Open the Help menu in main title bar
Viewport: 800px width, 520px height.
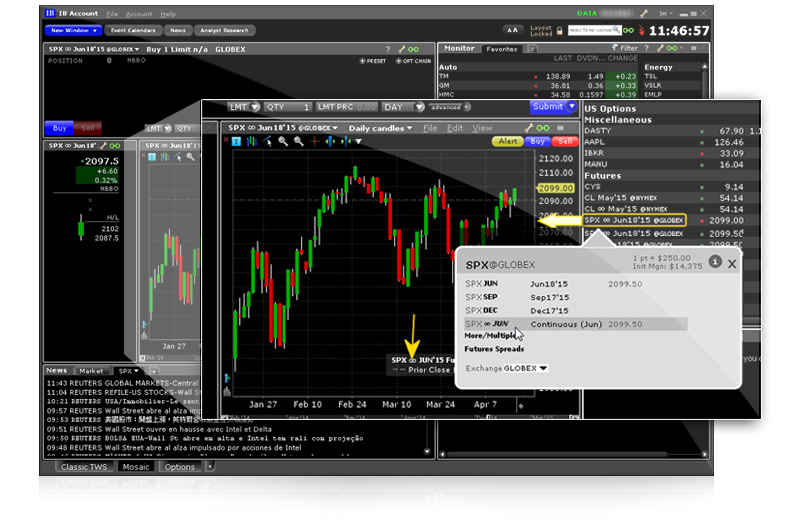pyautogui.click(x=168, y=14)
